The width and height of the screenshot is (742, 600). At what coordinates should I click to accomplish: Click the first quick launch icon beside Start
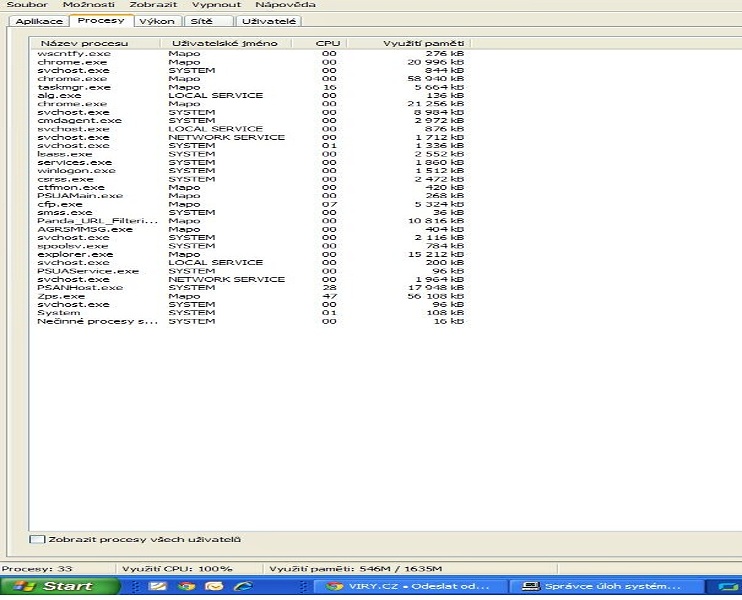155,586
